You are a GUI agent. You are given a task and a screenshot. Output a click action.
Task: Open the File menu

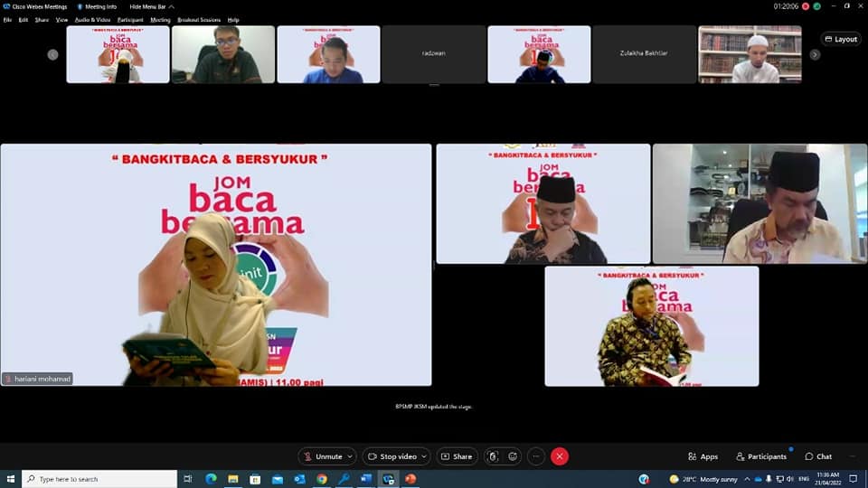tap(8, 20)
